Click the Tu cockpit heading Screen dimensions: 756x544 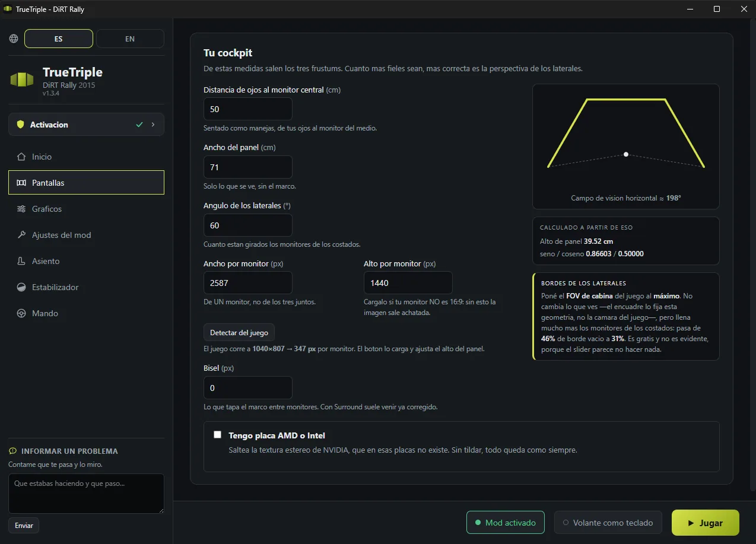tap(228, 53)
